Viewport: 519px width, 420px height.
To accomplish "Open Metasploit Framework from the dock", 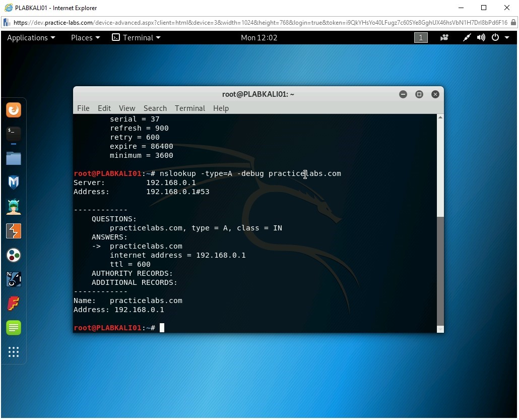I will pyautogui.click(x=14, y=182).
